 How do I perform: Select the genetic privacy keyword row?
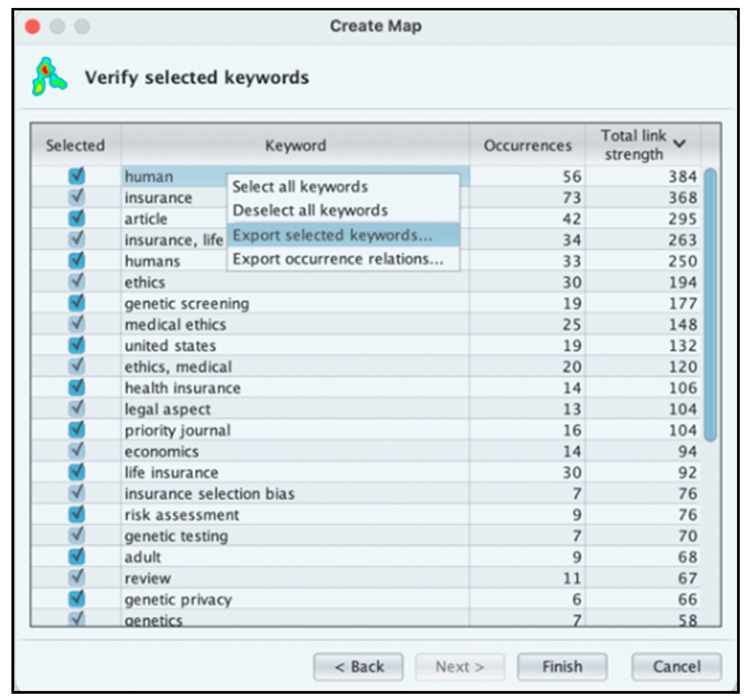[x=178, y=600]
